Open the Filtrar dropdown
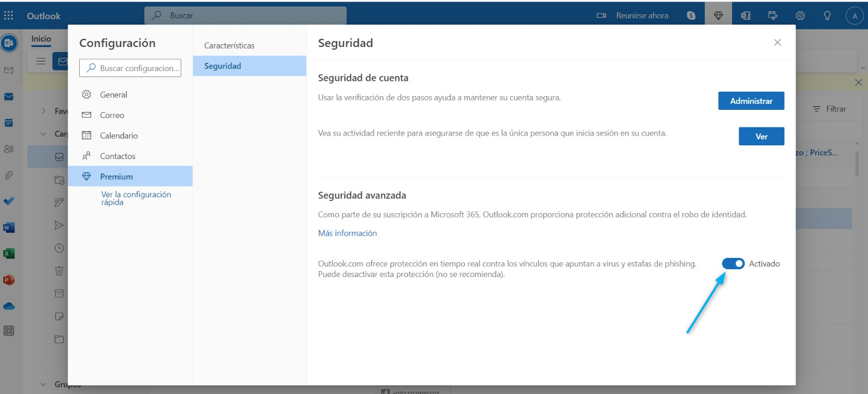 coord(829,109)
